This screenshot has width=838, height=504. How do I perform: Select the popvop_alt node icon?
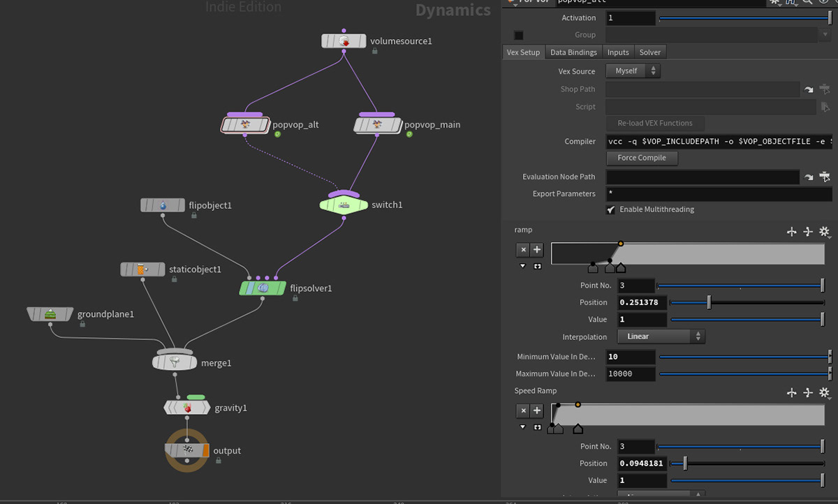tap(245, 125)
